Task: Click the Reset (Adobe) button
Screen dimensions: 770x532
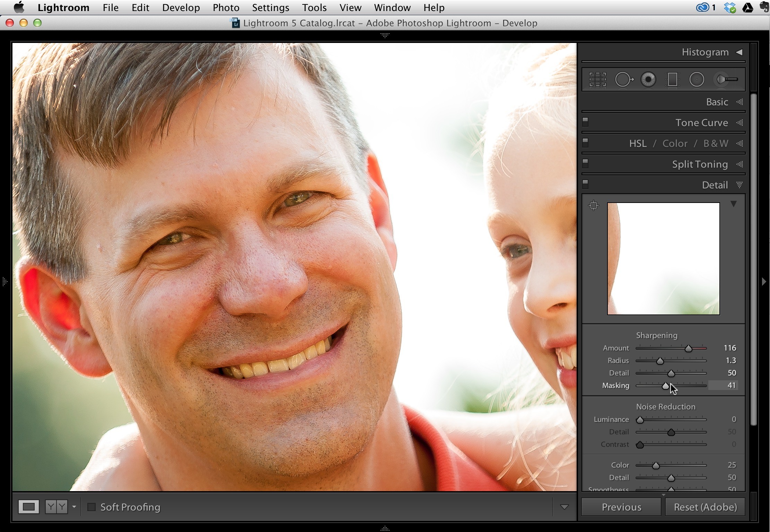Action: [x=705, y=507]
